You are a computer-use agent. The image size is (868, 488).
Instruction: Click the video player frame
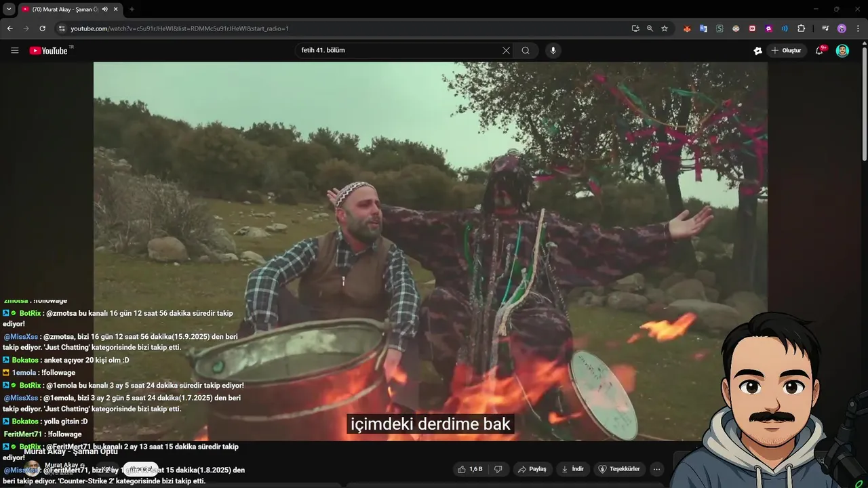(x=430, y=251)
